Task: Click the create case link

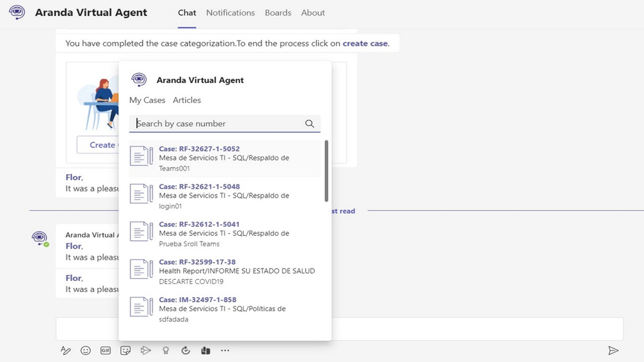Action: coord(365,44)
